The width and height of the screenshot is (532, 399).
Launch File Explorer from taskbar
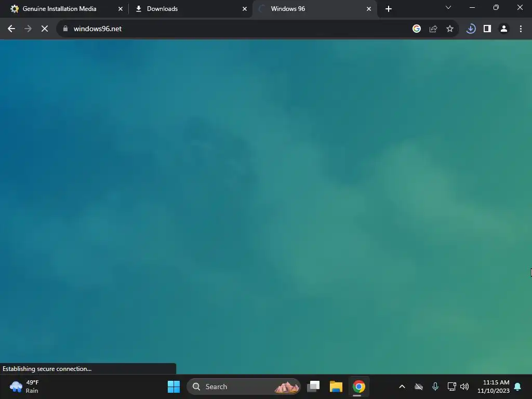pyautogui.click(x=336, y=387)
